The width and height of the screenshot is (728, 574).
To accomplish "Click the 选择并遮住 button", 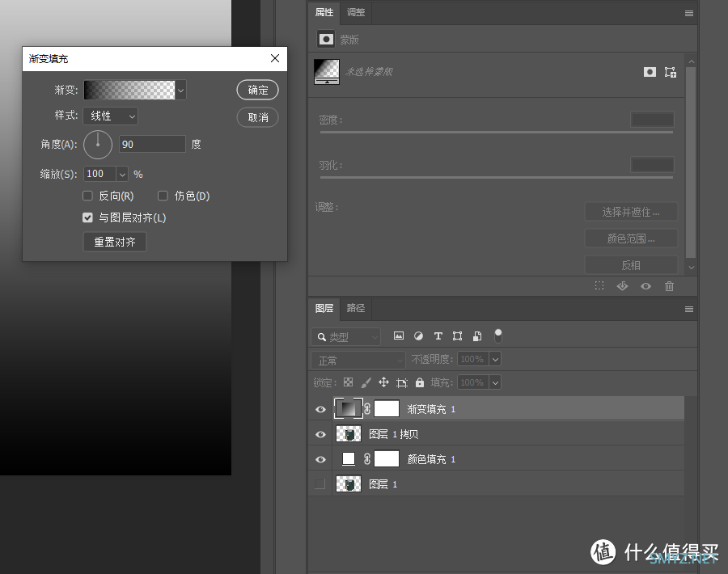I will pos(631,212).
